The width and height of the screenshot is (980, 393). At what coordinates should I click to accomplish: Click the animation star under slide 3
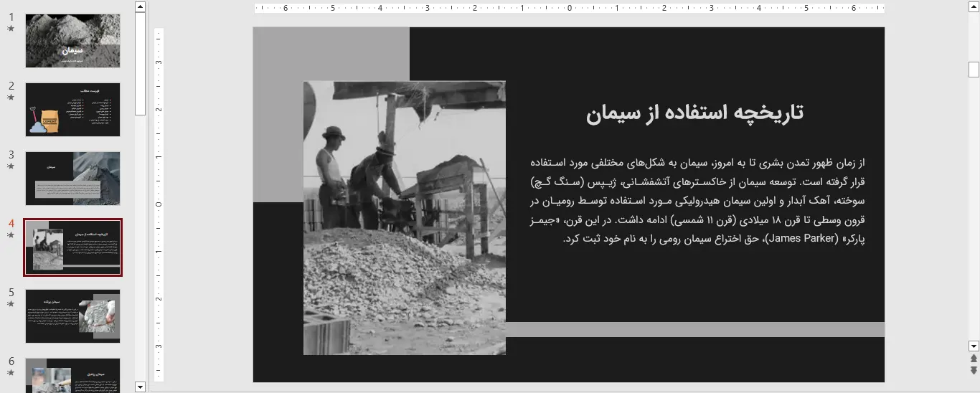click(11, 166)
